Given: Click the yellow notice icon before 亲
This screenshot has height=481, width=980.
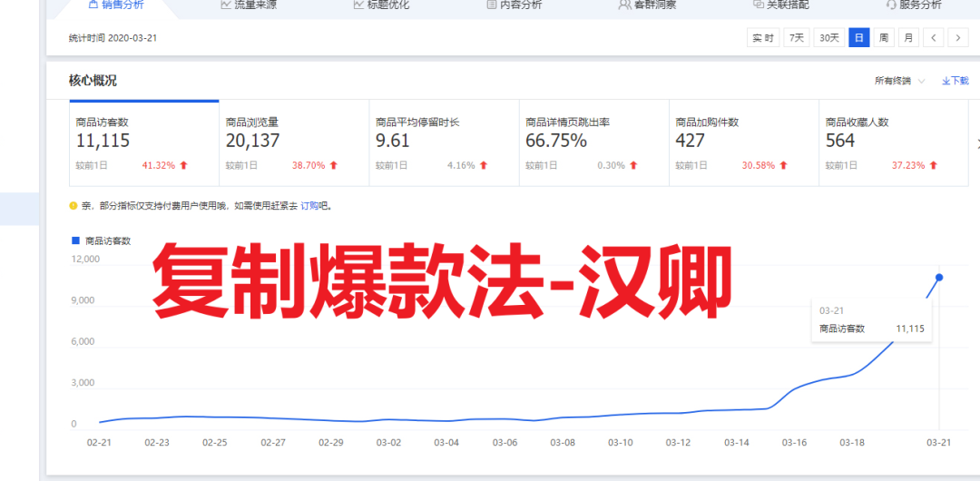Looking at the screenshot, I should click(73, 205).
